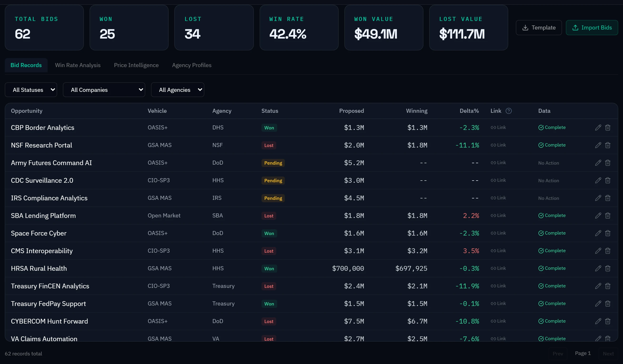Delete IRS Compliance Analytics record
This screenshot has width=623, height=364.
pyautogui.click(x=608, y=198)
